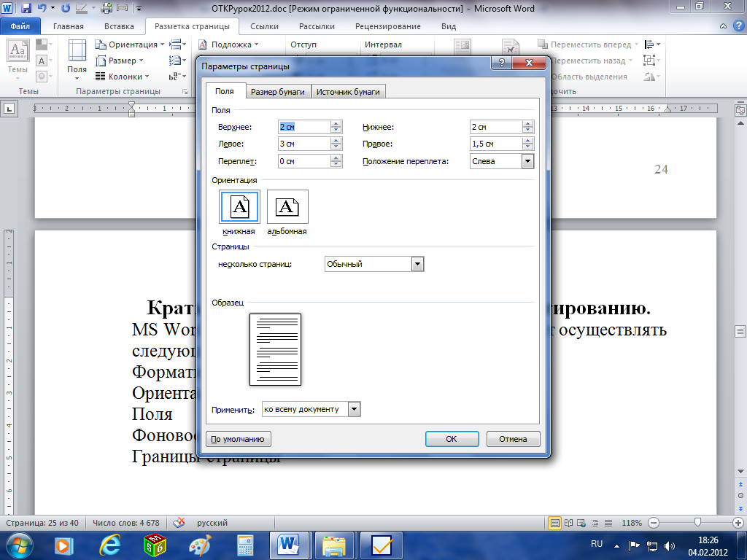Open the Файл tab
This screenshot has height=560, width=747.
(x=20, y=26)
